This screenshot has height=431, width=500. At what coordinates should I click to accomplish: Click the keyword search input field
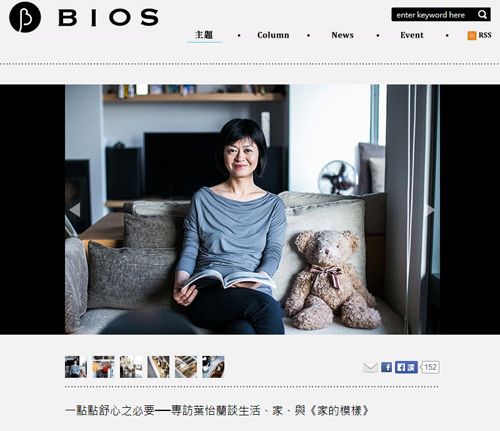434,15
